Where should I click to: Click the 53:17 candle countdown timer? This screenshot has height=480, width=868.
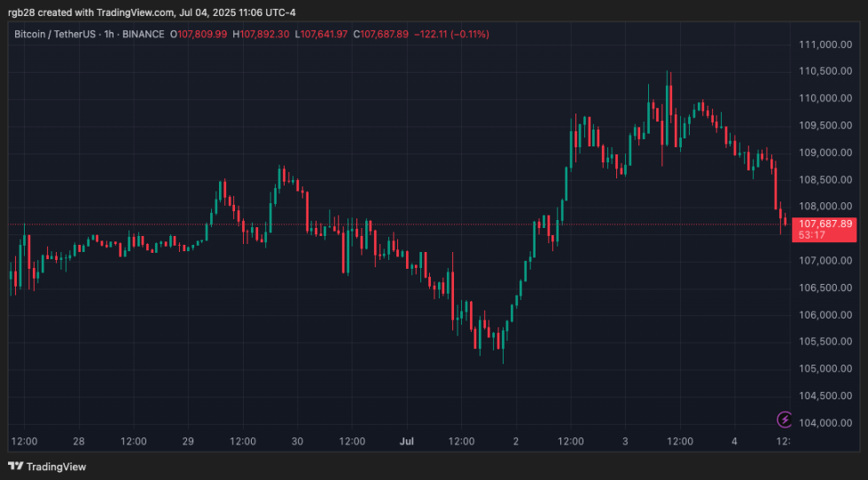coord(813,235)
